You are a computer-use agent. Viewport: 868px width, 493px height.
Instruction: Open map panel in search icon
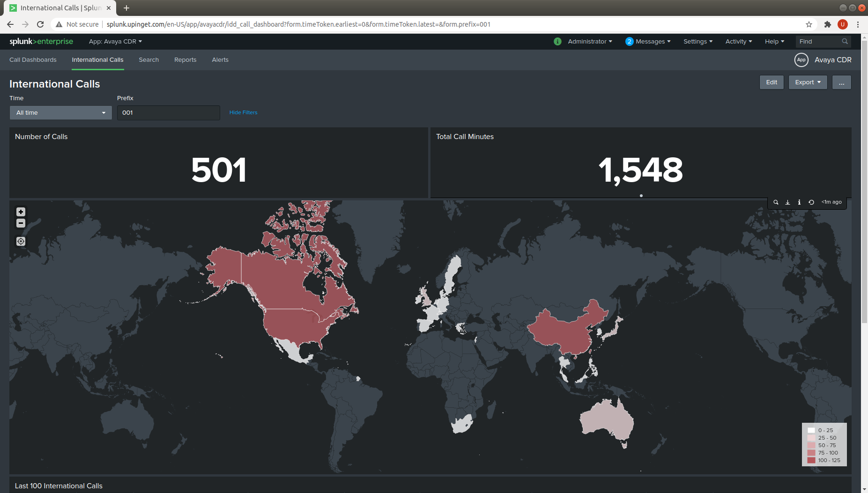coord(776,202)
